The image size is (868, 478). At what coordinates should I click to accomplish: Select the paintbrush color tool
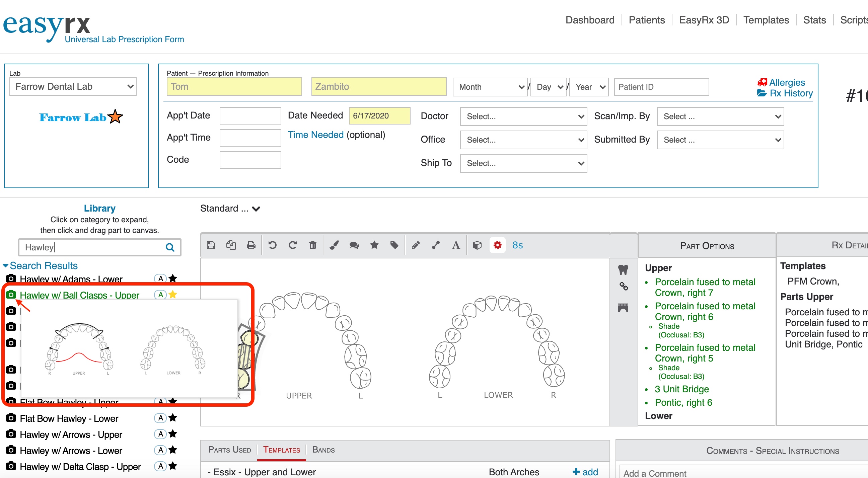click(334, 245)
